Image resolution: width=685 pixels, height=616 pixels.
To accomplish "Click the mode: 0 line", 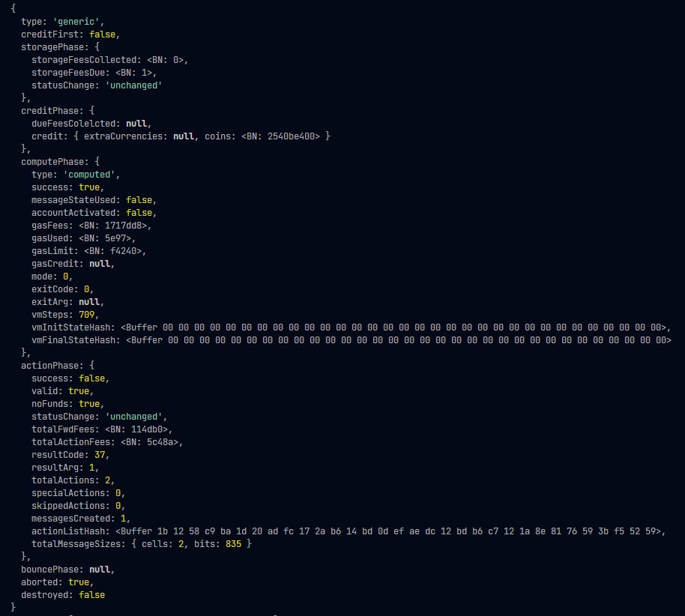I will 52,276.
